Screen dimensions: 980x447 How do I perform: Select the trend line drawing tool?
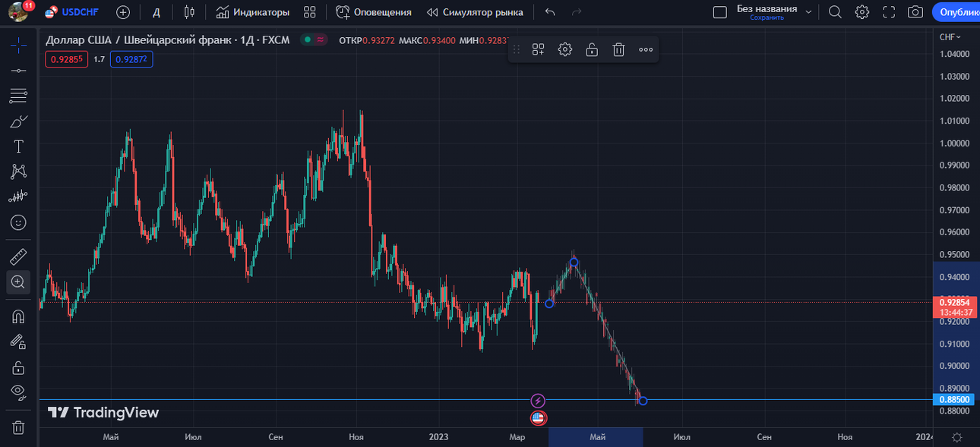[x=18, y=71]
